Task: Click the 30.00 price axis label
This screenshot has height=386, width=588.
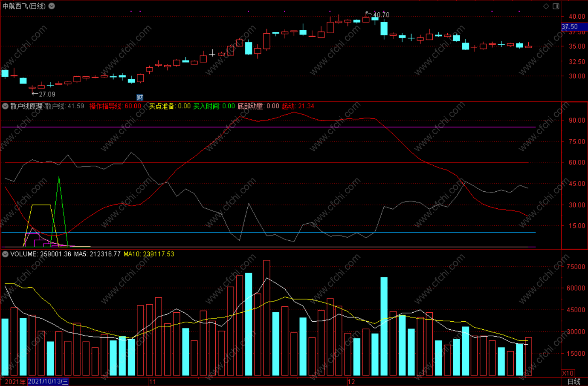Action: pos(577,76)
